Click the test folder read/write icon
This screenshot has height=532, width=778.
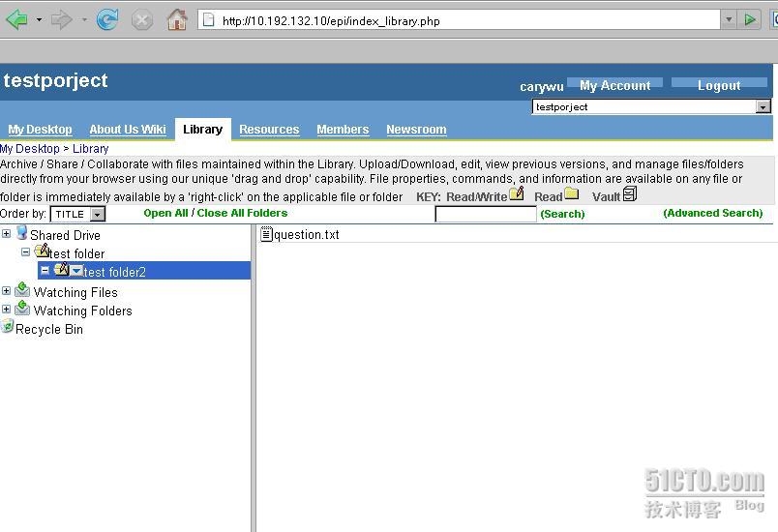[x=43, y=251]
